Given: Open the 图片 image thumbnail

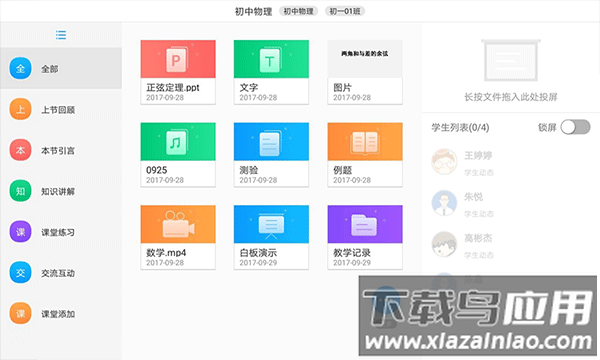Looking at the screenshot, I should point(365,59).
